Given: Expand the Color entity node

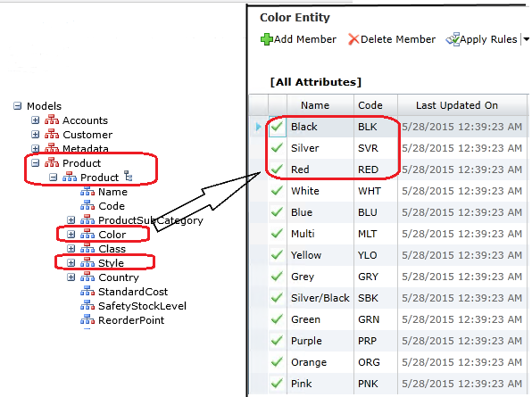Looking at the screenshot, I should (71, 235).
